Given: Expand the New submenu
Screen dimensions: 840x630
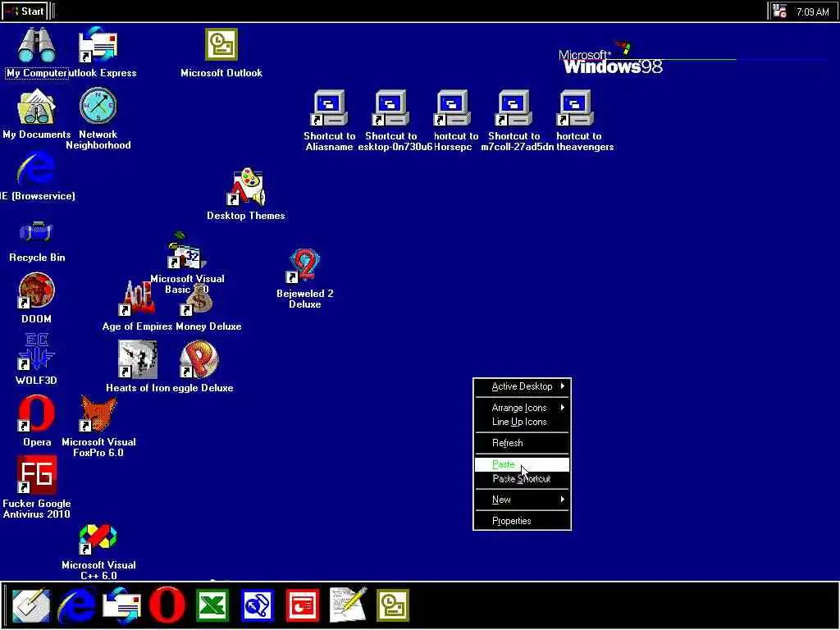Looking at the screenshot, I should coord(523,500).
